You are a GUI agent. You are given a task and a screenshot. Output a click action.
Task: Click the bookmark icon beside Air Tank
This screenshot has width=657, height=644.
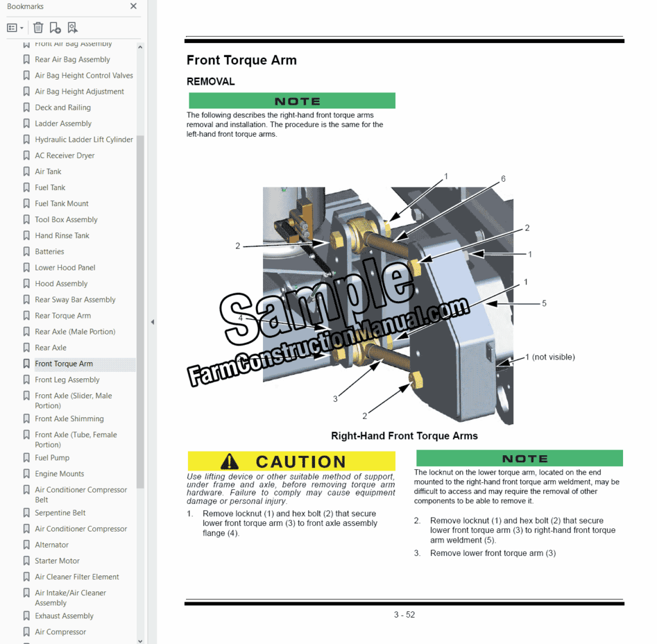pyautogui.click(x=26, y=171)
